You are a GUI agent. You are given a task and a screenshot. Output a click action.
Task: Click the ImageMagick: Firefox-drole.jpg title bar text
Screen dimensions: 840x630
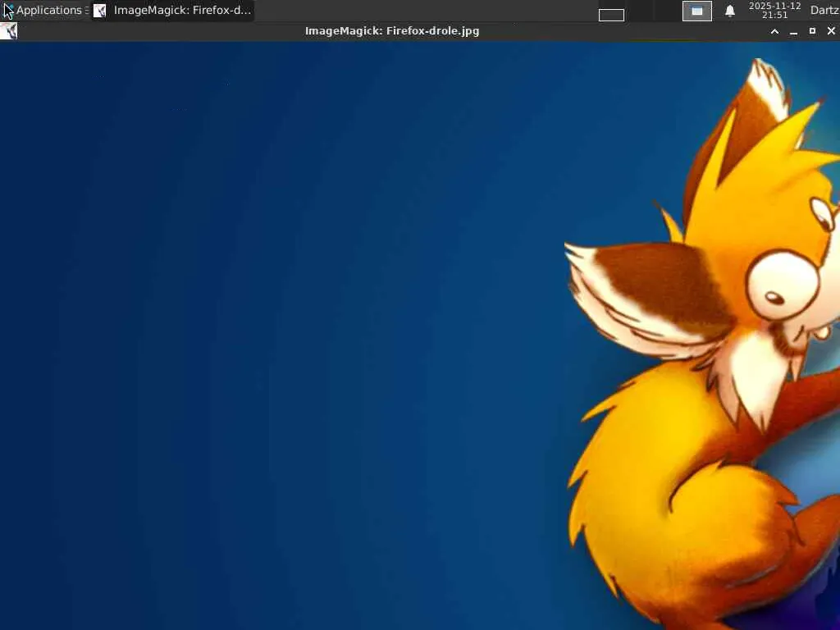point(392,31)
